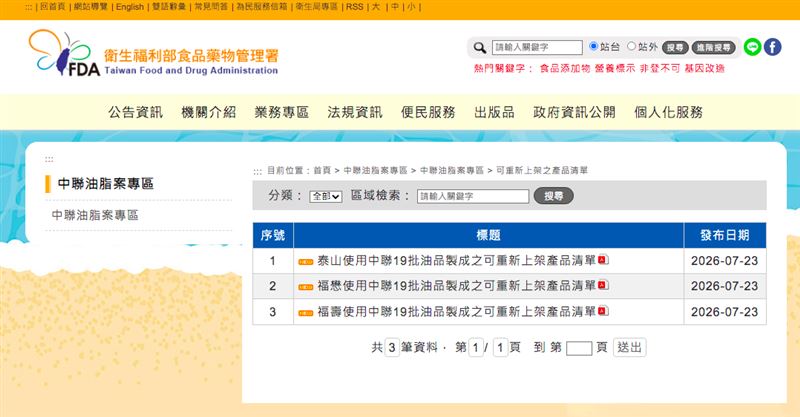The width and height of the screenshot is (800, 417).
Task: Open PDF icon for 福懋 product list
Action: (x=603, y=285)
